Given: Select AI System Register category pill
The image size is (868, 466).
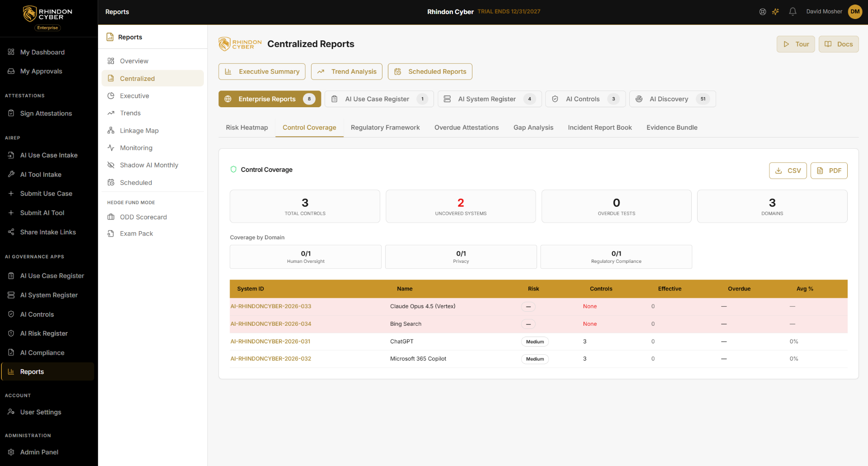Looking at the screenshot, I should 490,99.
